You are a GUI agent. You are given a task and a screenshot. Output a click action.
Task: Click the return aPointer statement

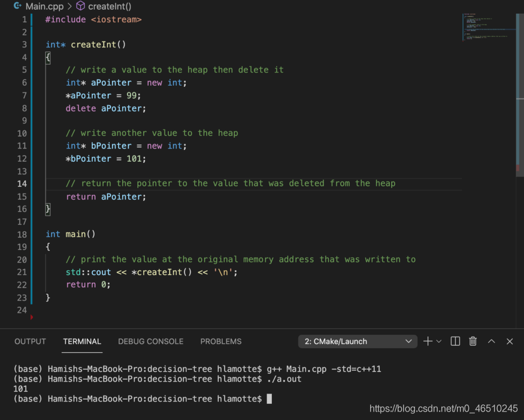coord(106,197)
